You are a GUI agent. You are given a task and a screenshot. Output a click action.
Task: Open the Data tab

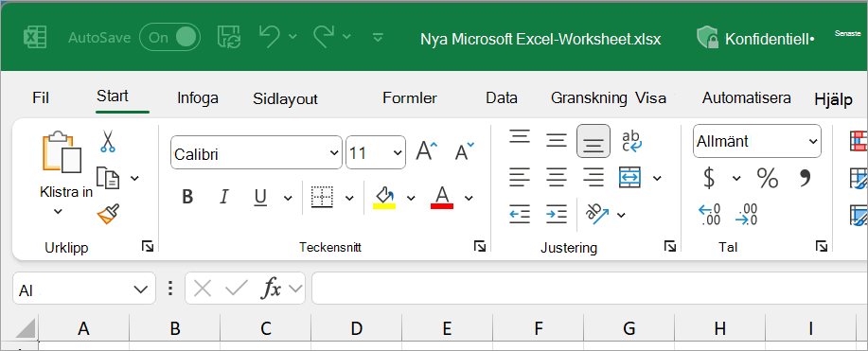502,98
